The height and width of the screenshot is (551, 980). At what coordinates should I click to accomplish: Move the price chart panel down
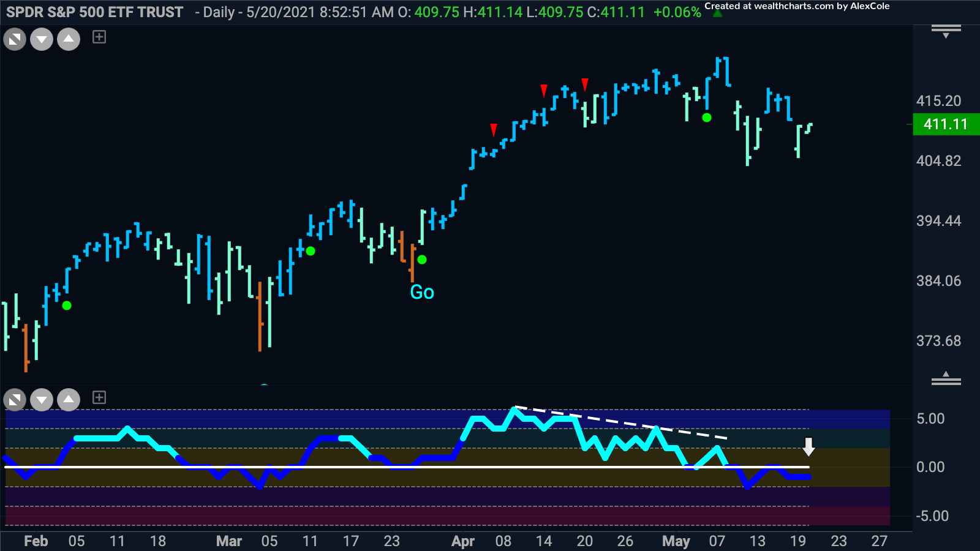(x=42, y=40)
